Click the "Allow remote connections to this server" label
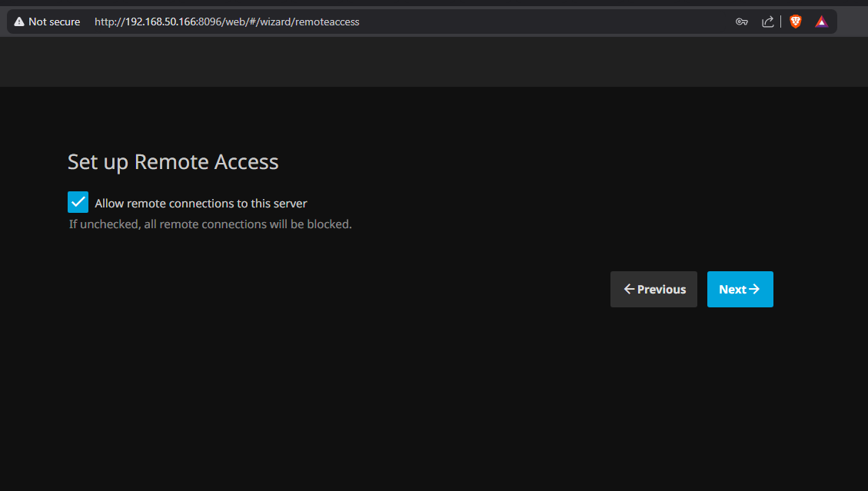 point(201,203)
